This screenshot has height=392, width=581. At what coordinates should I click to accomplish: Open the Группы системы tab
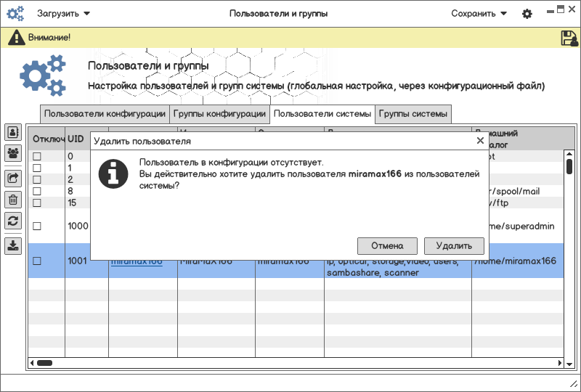(413, 114)
